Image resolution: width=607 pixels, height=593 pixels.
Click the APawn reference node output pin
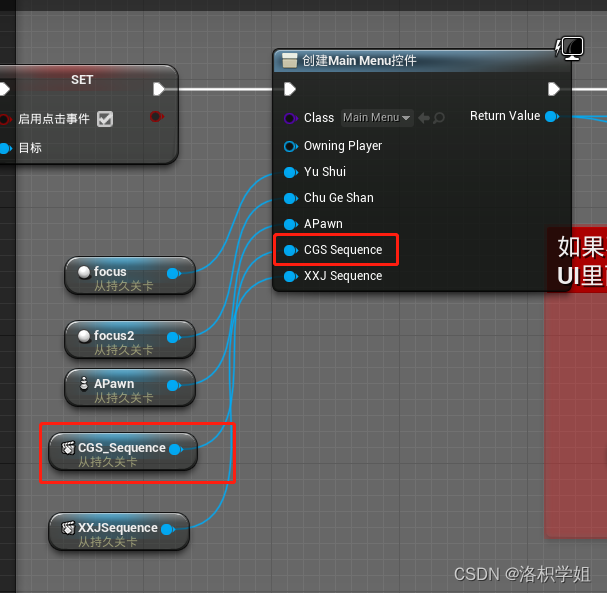(174, 386)
